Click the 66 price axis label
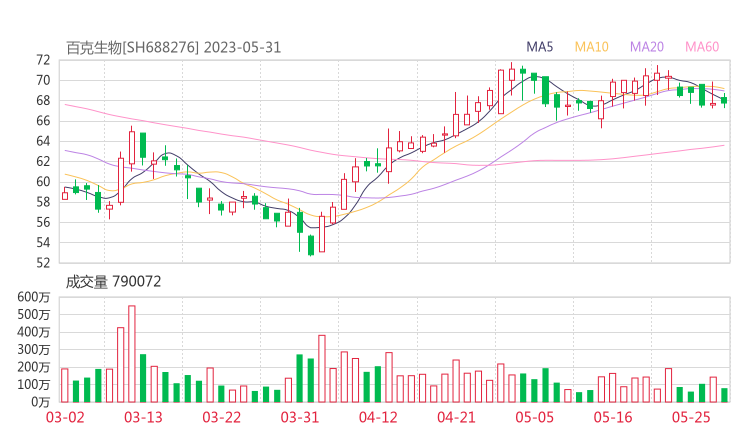740x440 pixels. point(43,121)
